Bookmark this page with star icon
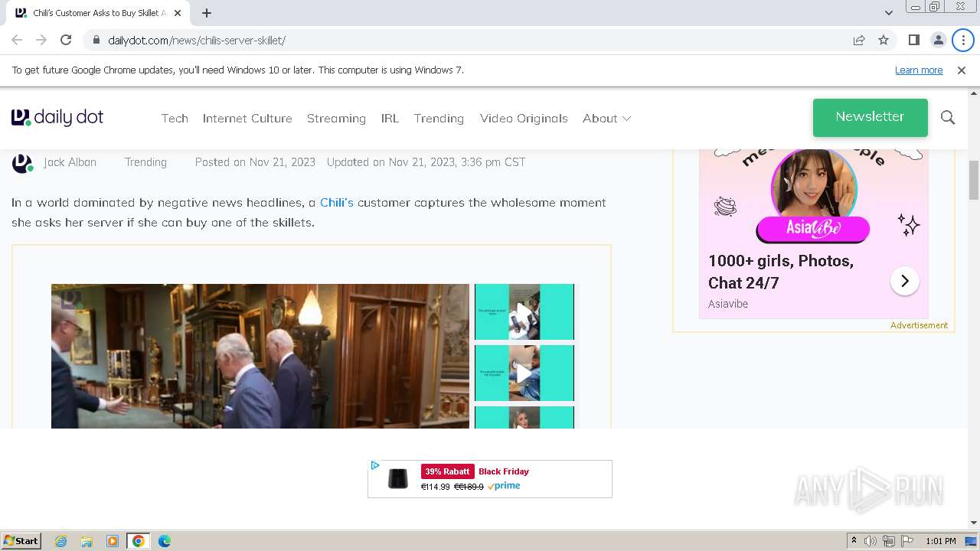Image resolution: width=980 pixels, height=551 pixels. click(884, 40)
